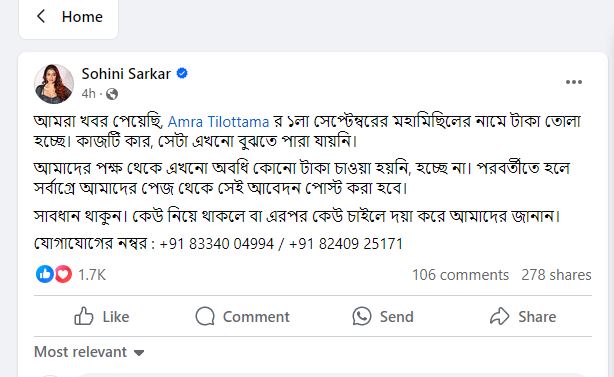
Task: Click the blue like reaction icon
Action: [45, 274]
